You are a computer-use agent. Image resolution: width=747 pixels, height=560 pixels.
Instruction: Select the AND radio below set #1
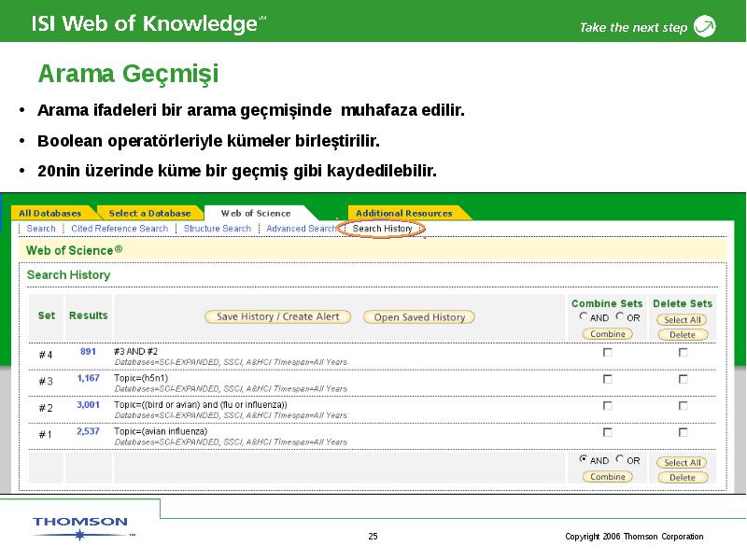click(x=583, y=458)
